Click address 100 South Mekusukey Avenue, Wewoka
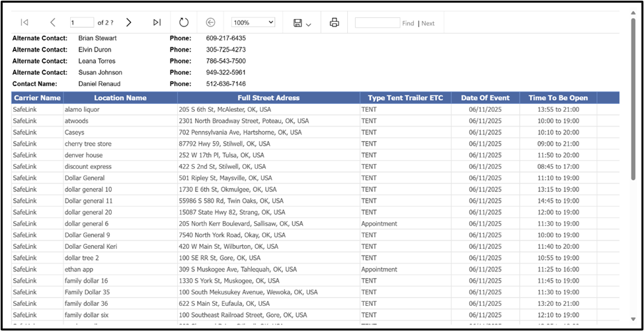Viewport: 644px width, 331px height. tap(249, 293)
